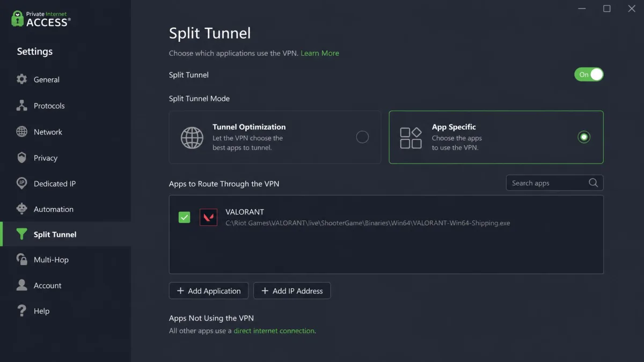Click the Account person icon
This screenshot has width=644, height=362.
coord(21,285)
